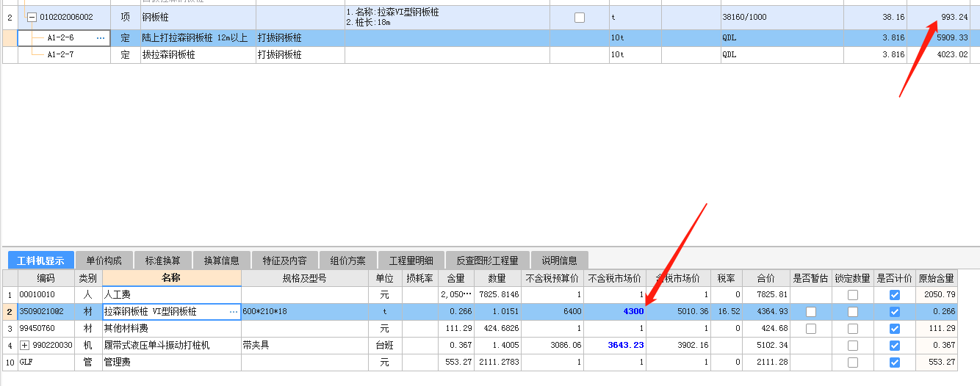Switch to the 工料机显示 tab

click(x=40, y=261)
